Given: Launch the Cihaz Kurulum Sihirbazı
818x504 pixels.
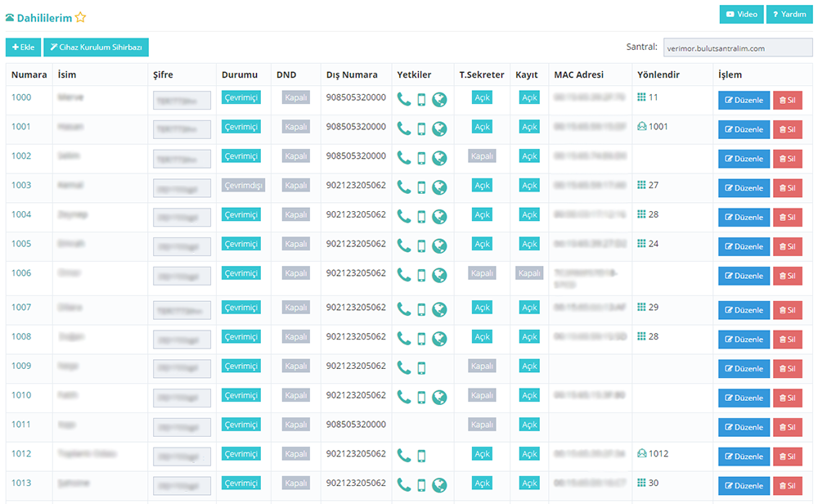Looking at the screenshot, I should click(x=96, y=47).
